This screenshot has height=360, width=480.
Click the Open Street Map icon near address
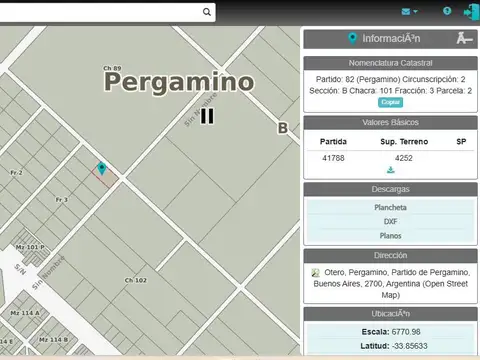coord(315,273)
